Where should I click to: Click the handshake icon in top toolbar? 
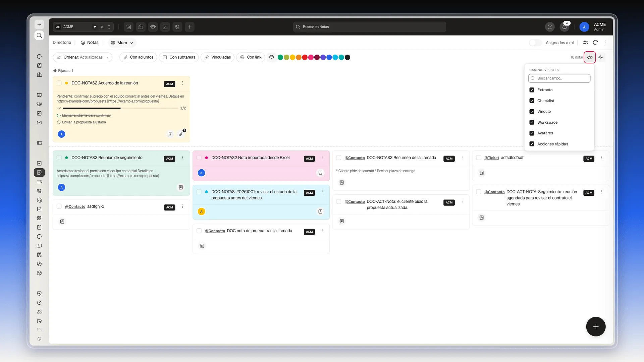coord(153,27)
